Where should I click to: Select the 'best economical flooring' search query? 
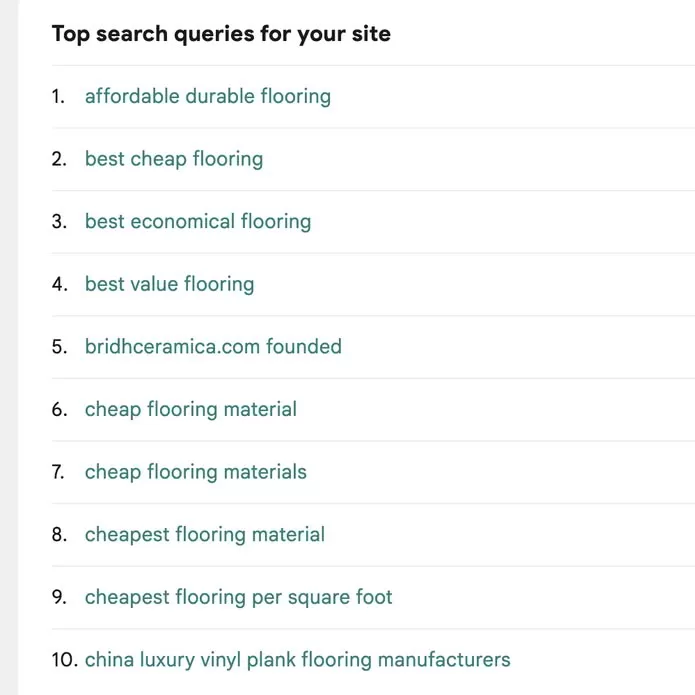[x=198, y=222]
